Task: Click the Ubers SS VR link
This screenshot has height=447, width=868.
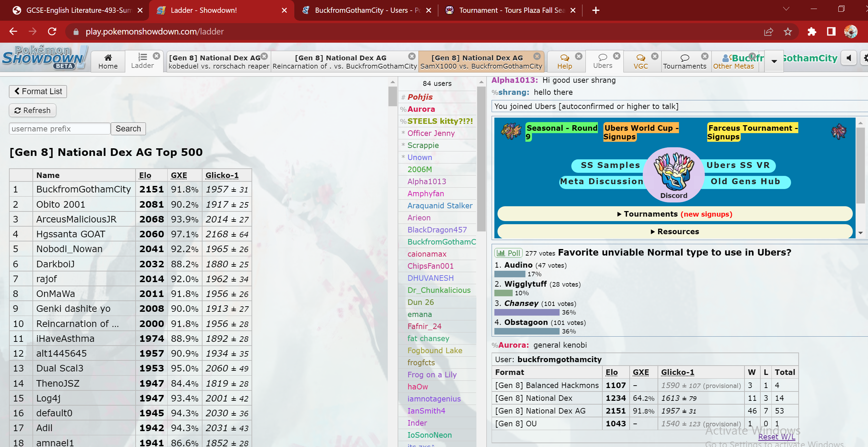Action: click(739, 165)
